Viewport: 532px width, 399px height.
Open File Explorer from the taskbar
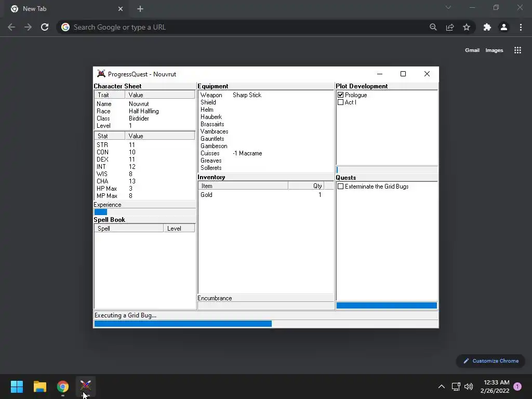coord(39,386)
